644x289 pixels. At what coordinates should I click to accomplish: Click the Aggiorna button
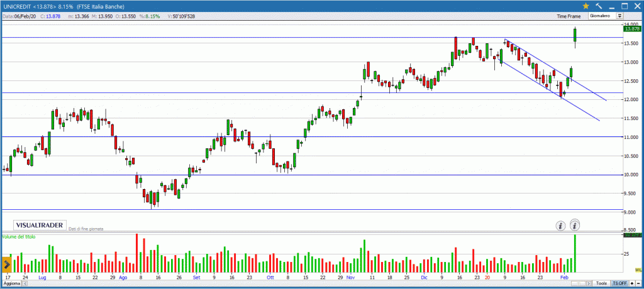[x=11, y=284]
